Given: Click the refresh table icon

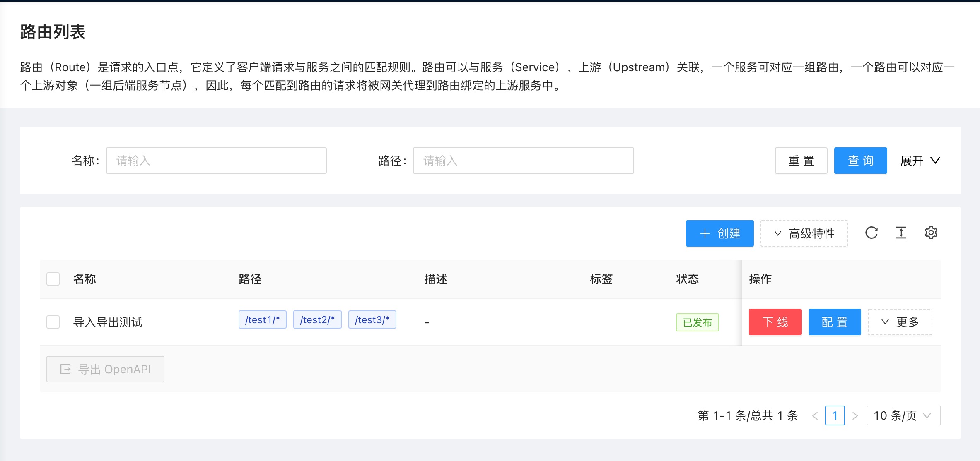Looking at the screenshot, I should coord(871,233).
